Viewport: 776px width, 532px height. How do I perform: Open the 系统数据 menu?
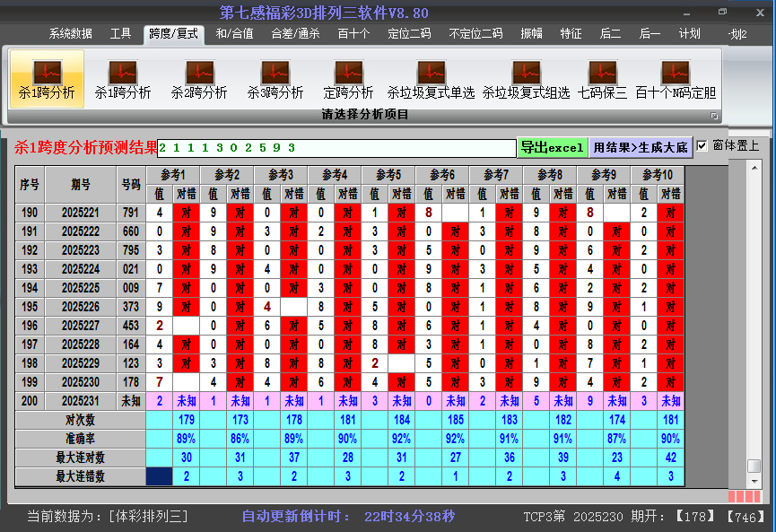70,34
